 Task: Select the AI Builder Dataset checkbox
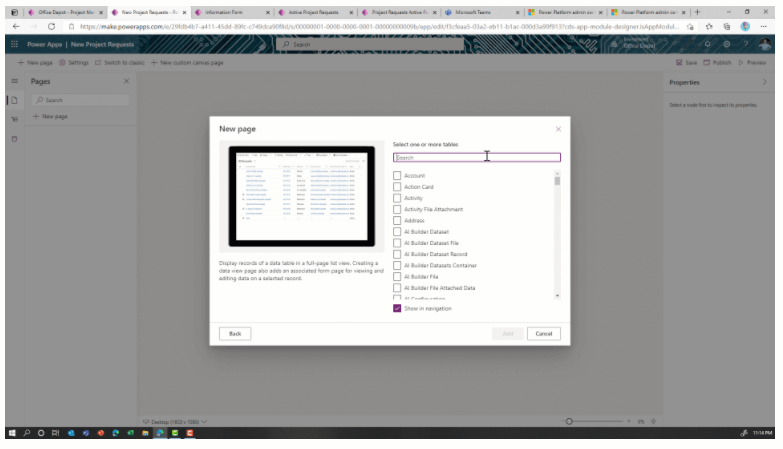[x=397, y=231]
